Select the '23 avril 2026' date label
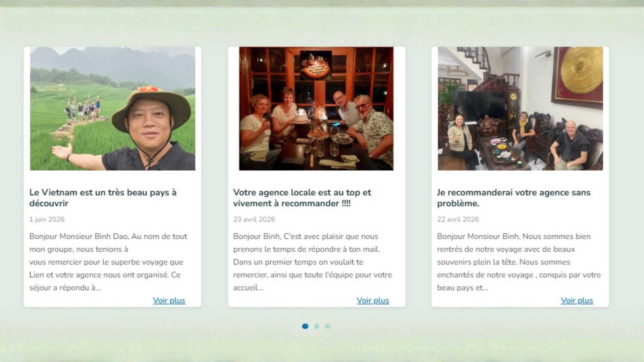 pos(254,219)
